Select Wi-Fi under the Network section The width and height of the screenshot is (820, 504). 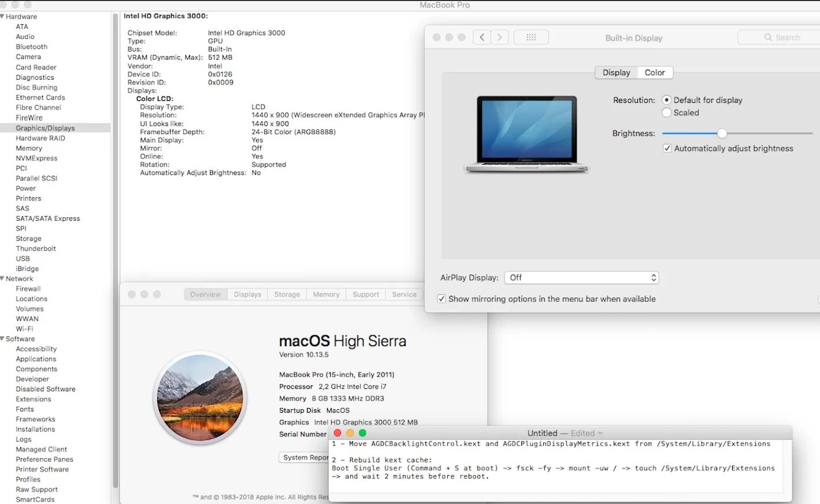24,328
